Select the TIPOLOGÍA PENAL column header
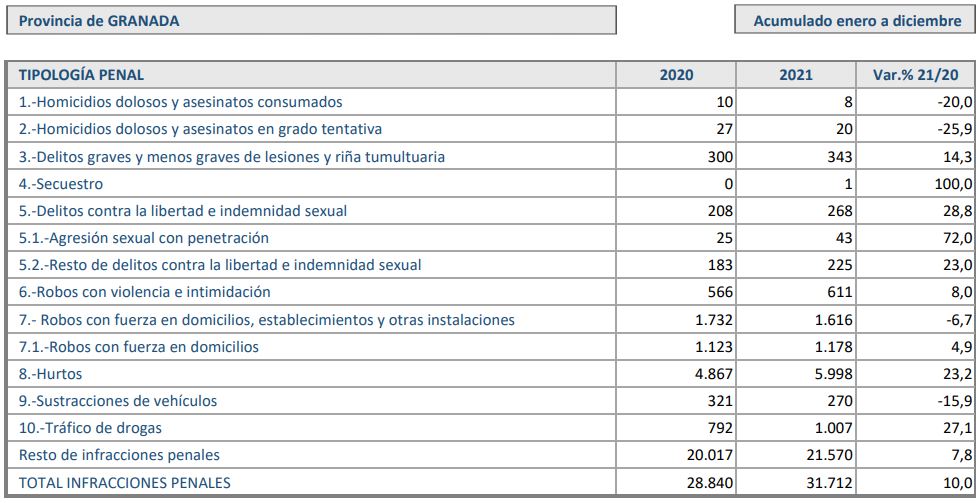 (82, 75)
